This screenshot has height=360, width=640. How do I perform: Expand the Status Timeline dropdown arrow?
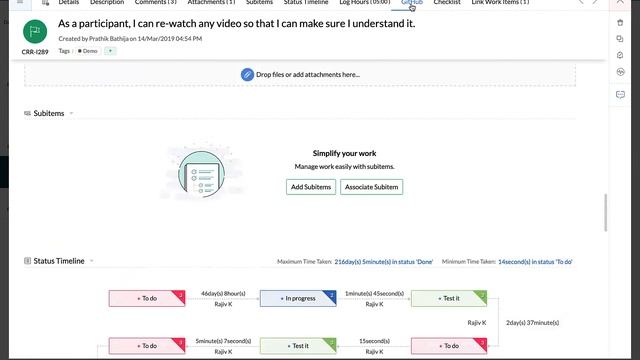tap(92, 261)
